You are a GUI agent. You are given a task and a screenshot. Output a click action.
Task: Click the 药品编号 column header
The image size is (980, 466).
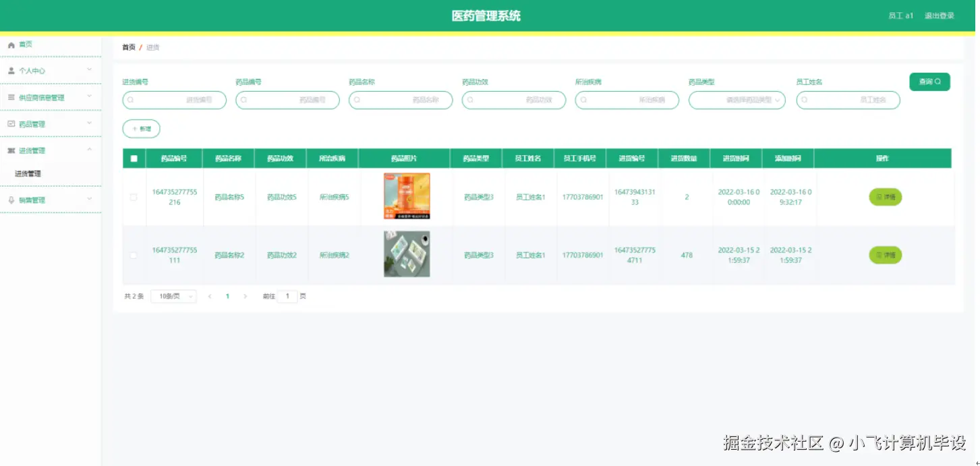click(x=174, y=158)
